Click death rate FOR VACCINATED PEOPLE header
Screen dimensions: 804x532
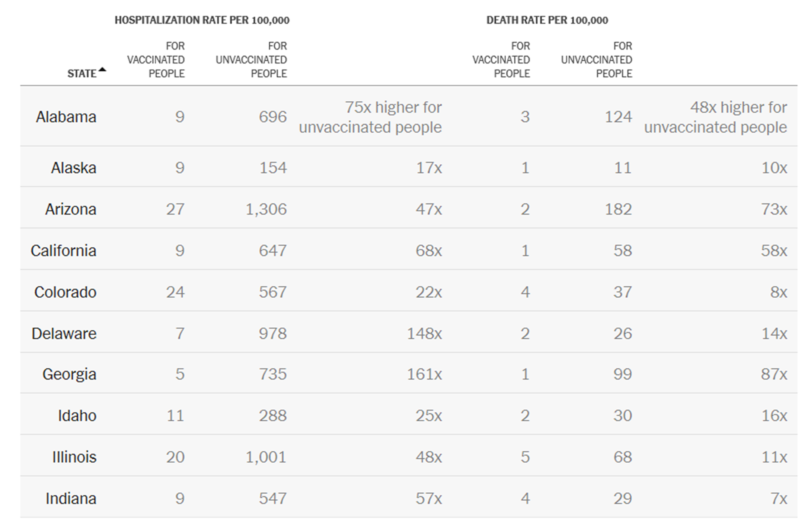pos(501,60)
